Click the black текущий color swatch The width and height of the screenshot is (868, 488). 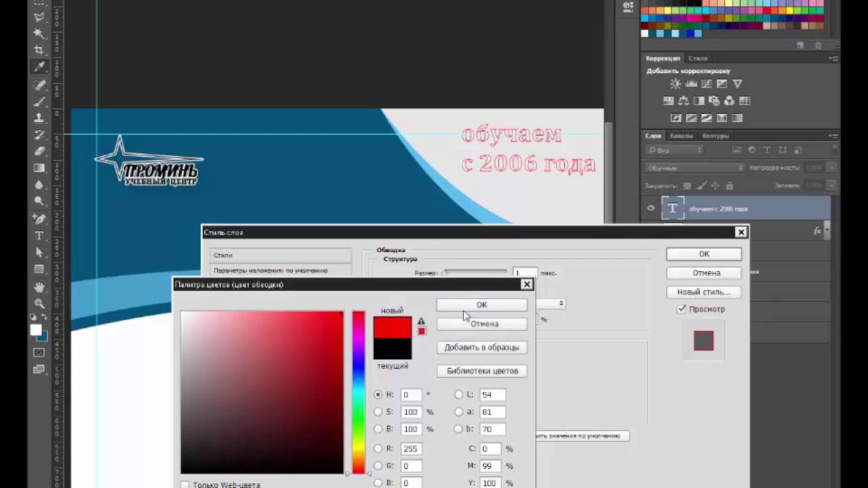[393, 349]
